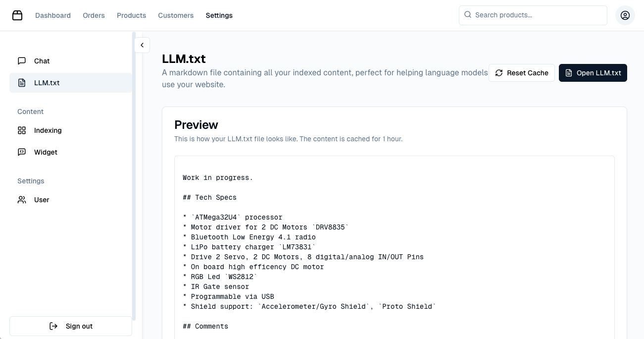Viewport: 644px width, 339px height.
Task: Navigate to Products in top menu
Action: pos(131,15)
